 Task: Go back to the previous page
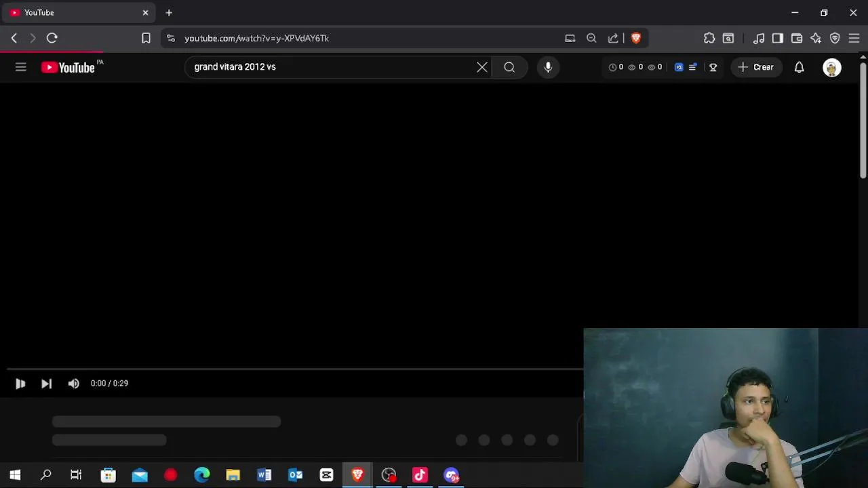[x=14, y=39]
